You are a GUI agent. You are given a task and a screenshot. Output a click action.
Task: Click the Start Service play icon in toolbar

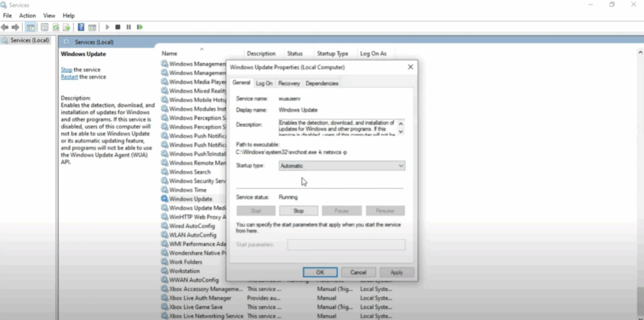[107, 27]
